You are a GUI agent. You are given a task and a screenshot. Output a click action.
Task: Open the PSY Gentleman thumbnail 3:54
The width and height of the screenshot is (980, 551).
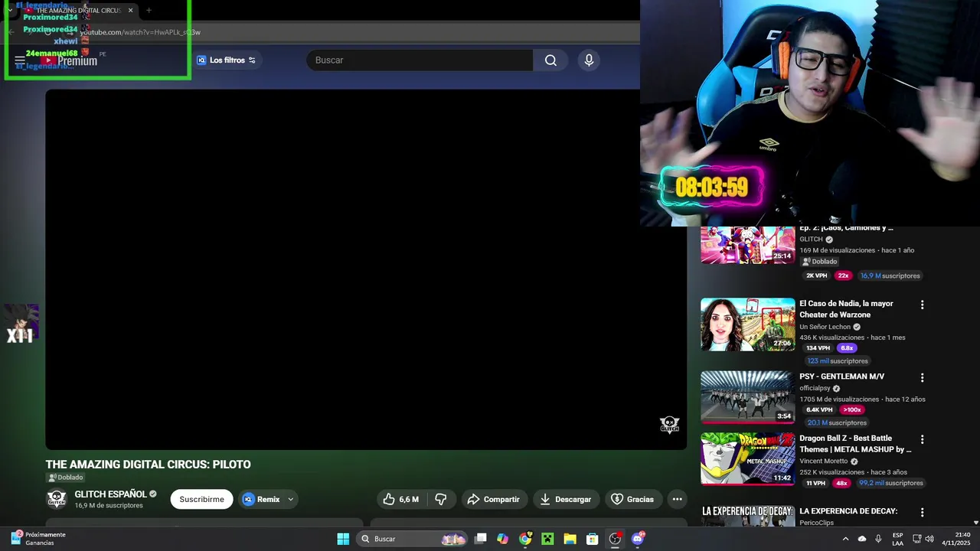click(x=748, y=397)
